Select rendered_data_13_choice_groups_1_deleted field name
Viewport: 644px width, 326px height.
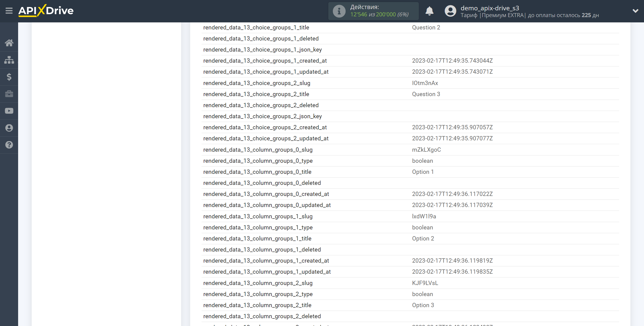point(261,38)
